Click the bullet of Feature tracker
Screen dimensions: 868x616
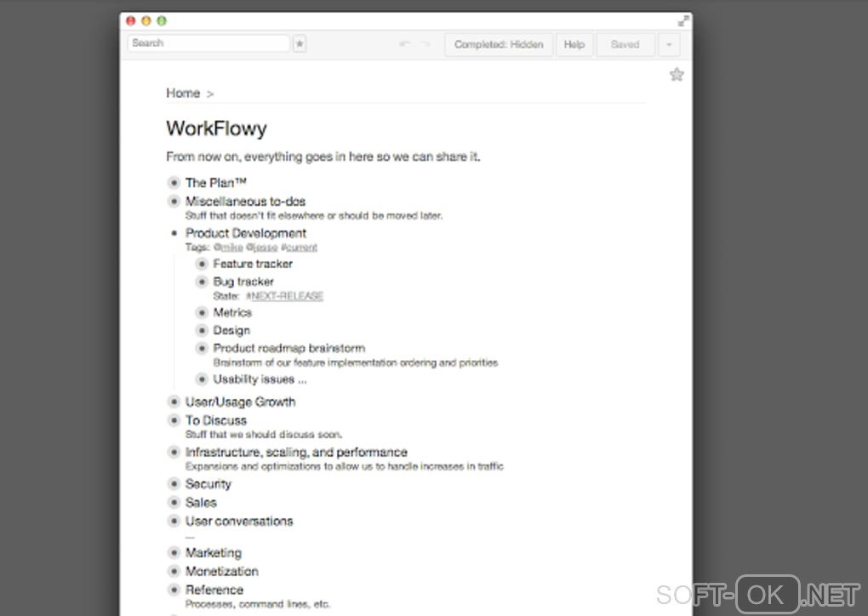pyautogui.click(x=202, y=264)
